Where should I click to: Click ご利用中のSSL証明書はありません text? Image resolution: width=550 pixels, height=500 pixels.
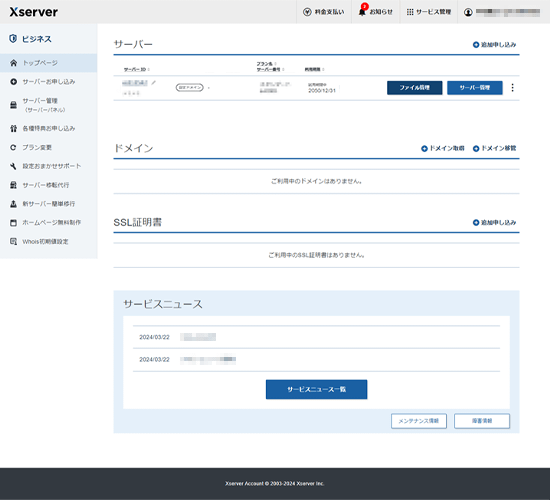click(316, 255)
